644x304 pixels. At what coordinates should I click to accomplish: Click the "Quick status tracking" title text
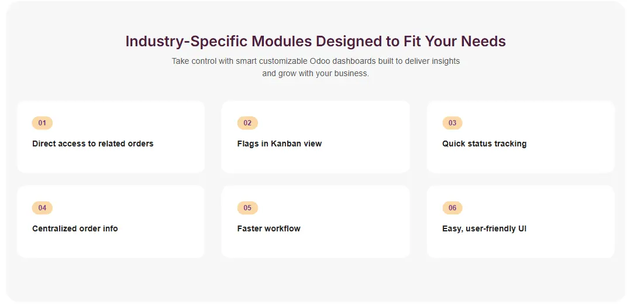click(484, 144)
